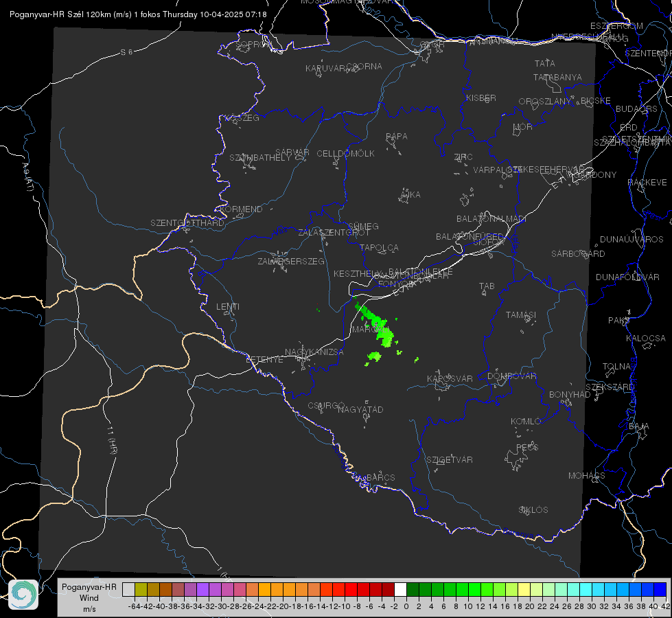The height and width of the screenshot is (618, 672).
Task: Click the MOR town label
Action: [523, 127]
